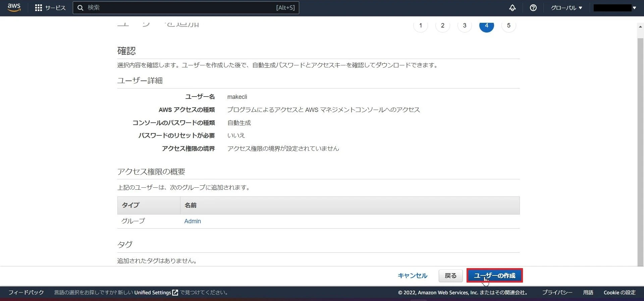This screenshot has height=301, width=644.
Task: Open the Unified Settings link
Action: (156, 292)
